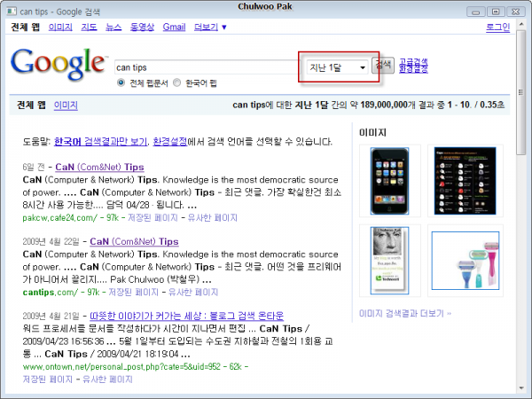Open 저장된 페이지 for cantips.com result
Viewport: 532px width, 399px height.
click(x=133, y=292)
